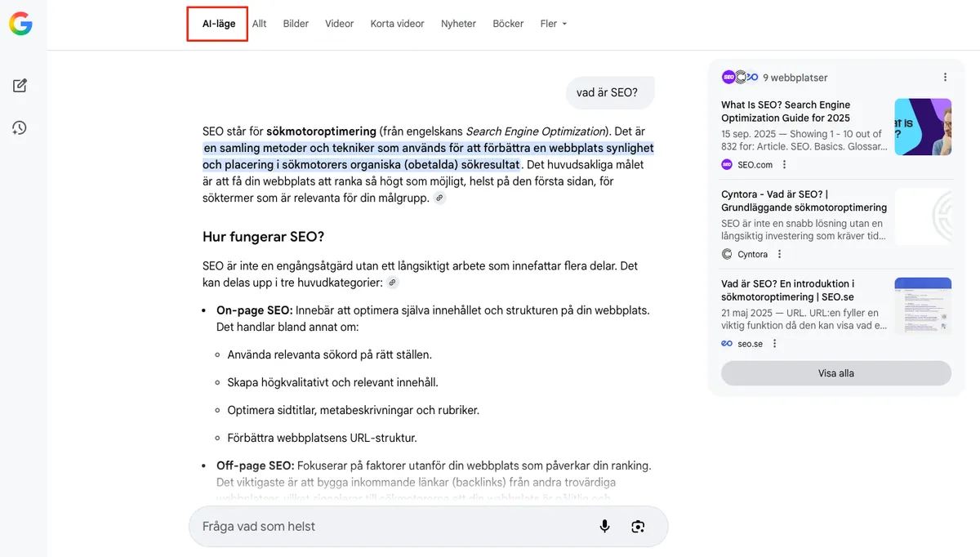Open the Böcker tab
The width and height of the screenshot is (980, 557).
pos(508,24)
